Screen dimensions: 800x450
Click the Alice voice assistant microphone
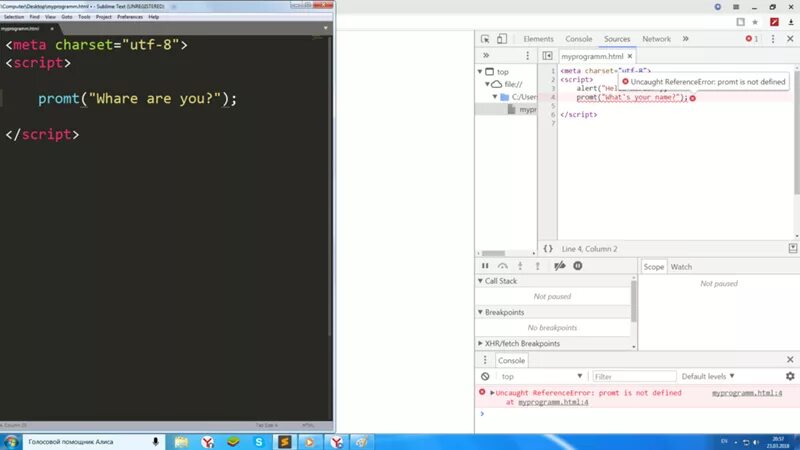[x=156, y=442]
